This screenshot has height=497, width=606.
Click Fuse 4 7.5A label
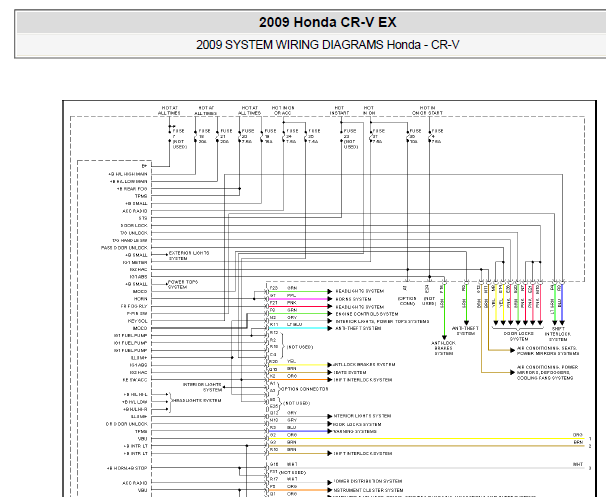click(x=437, y=136)
